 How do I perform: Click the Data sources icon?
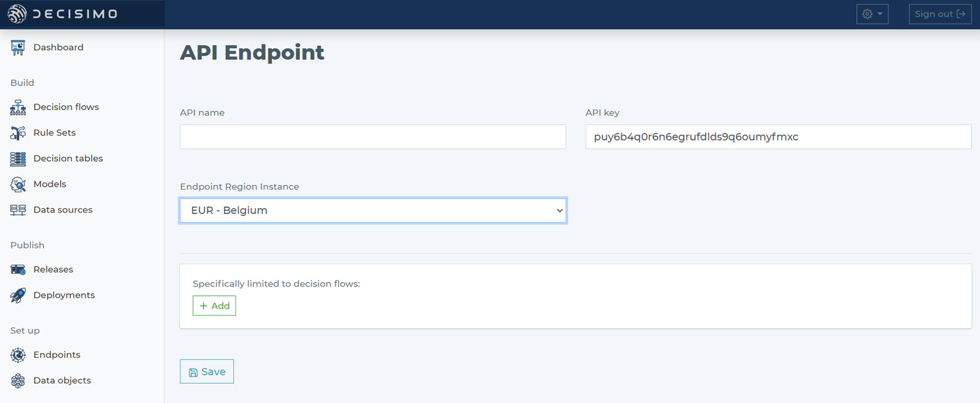pyautogui.click(x=18, y=210)
